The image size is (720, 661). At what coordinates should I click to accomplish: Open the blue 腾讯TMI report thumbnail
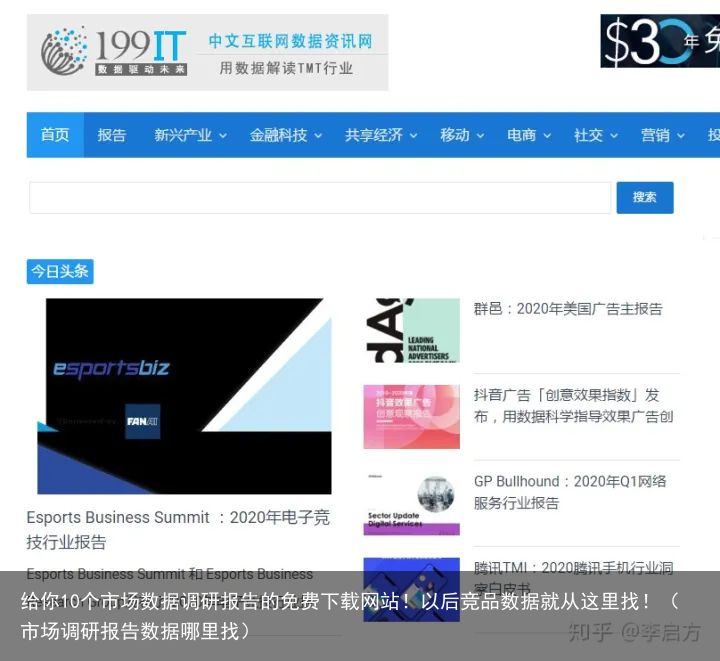tap(411, 589)
